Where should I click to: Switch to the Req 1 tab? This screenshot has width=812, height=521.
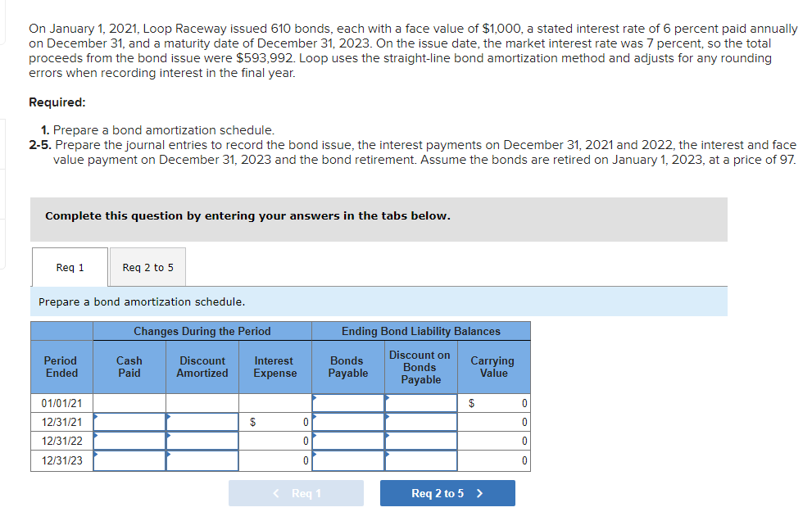(x=70, y=267)
